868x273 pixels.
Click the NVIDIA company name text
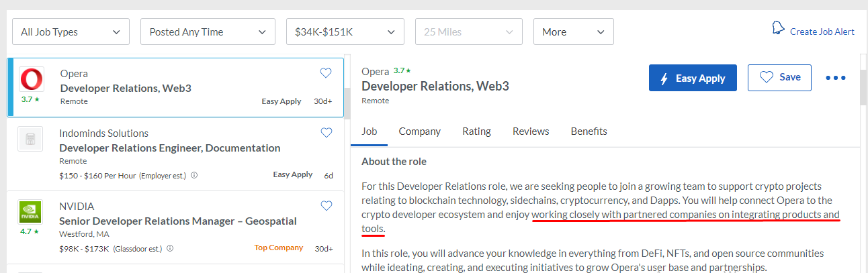tap(77, 206)
